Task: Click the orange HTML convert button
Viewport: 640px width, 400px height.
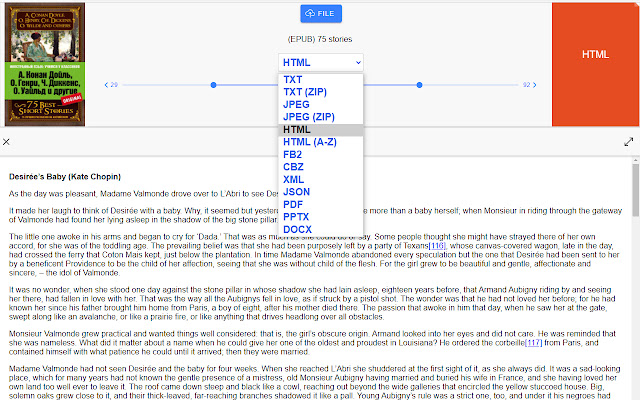Action: coord(596,64)
